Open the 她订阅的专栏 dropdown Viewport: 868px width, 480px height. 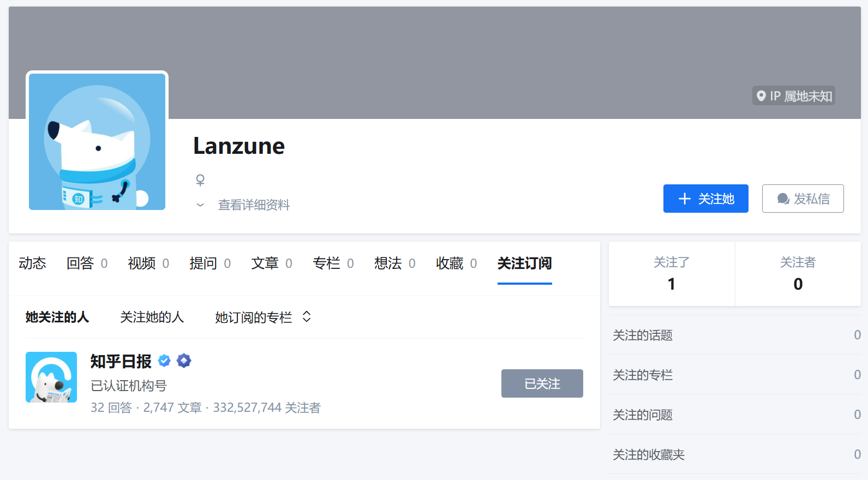click(262, 317)
